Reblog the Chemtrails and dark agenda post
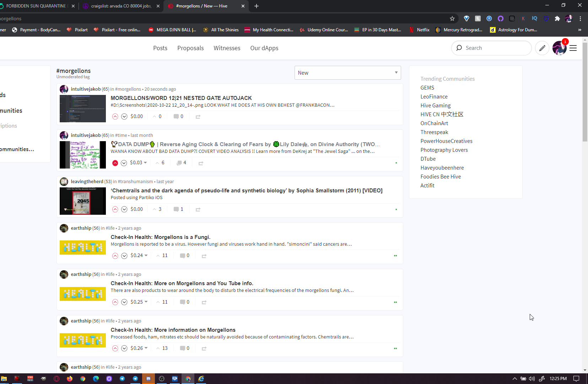Viewport: 588px width, 384px height. point(198,209)
